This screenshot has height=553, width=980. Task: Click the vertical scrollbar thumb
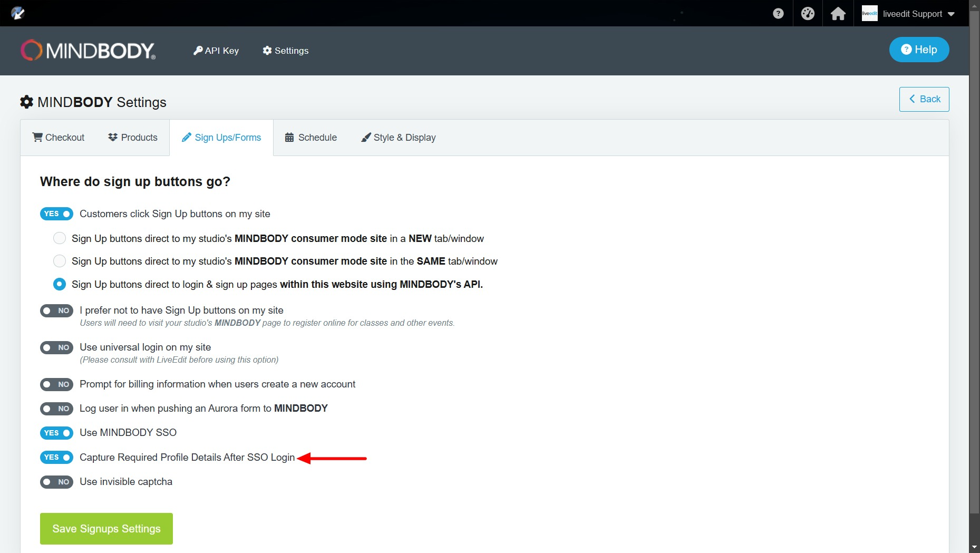tap(974, 261)
